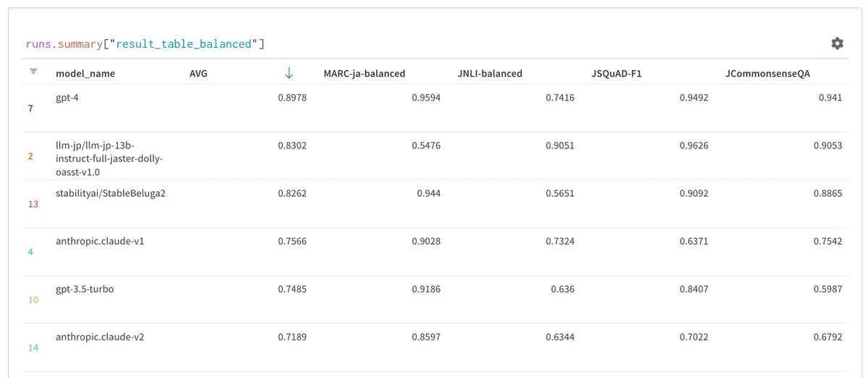
Task: Click row index 4 for claude-v1
Action: [x=30, y=252]
